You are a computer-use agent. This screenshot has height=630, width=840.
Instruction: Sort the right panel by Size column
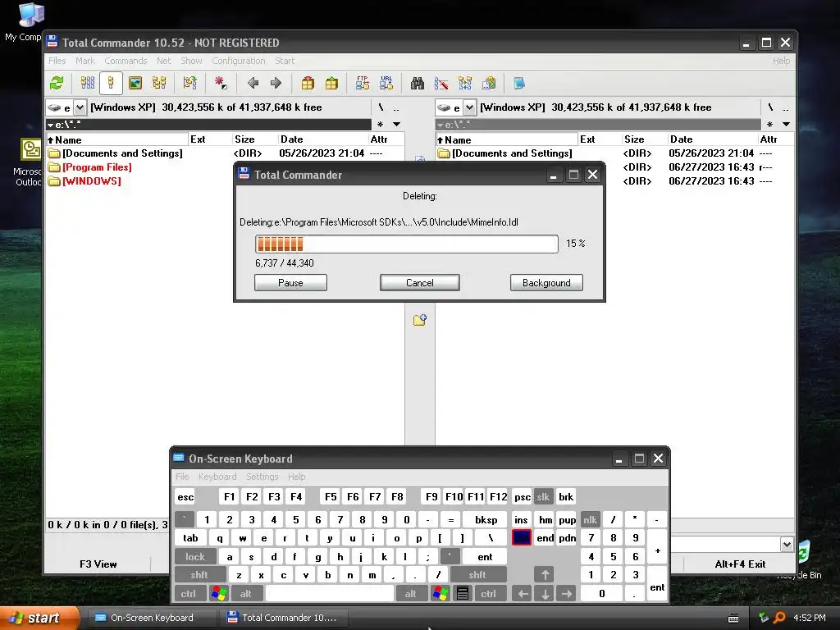645,139
